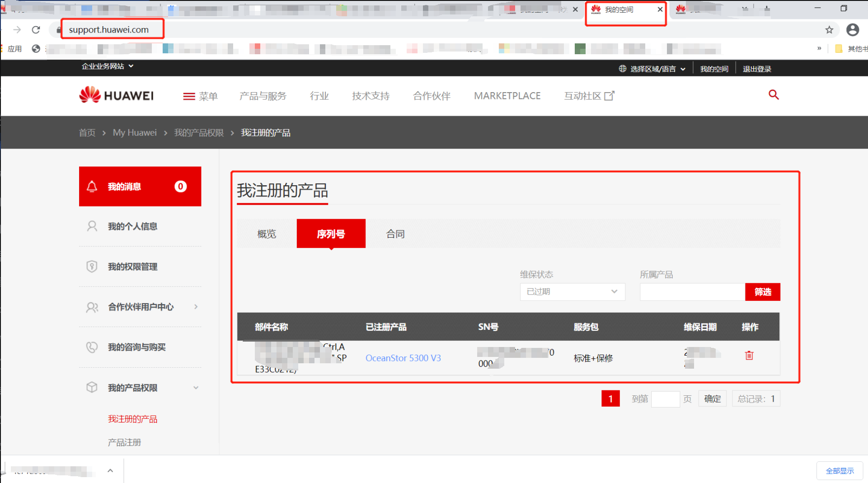Click the red trash delete icon
868x483 pixels.
749,356
